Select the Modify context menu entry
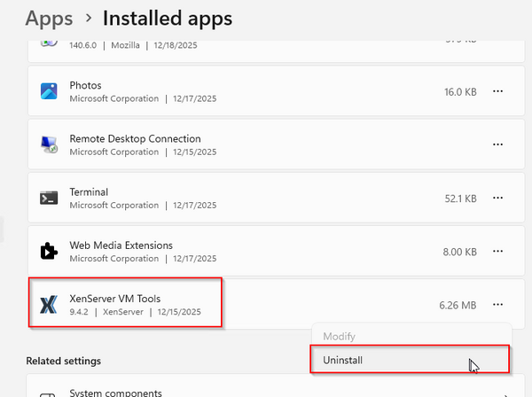 (x=338, y=338)
